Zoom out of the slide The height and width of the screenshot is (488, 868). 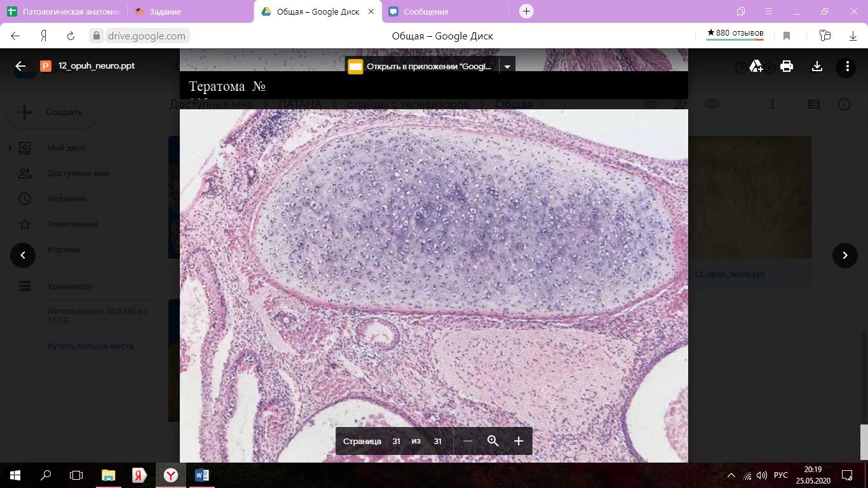468,441
